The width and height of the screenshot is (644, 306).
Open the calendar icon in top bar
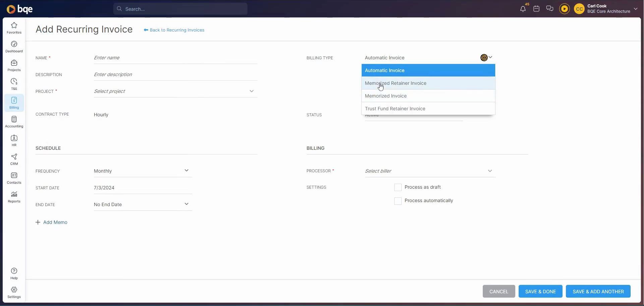click(536, 9)
